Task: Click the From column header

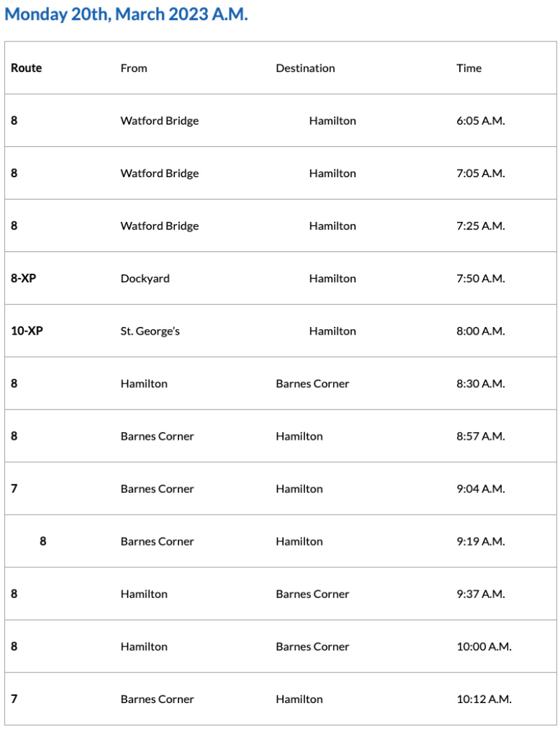Action: tap(134, 68)
